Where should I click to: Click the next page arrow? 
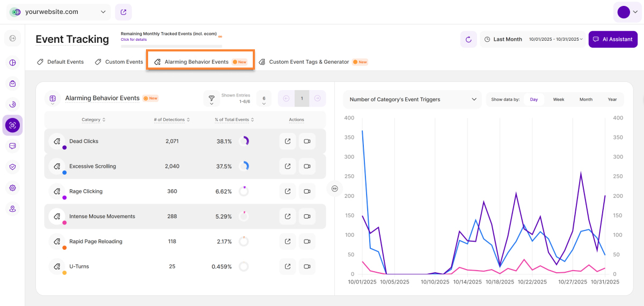(317, 99)
